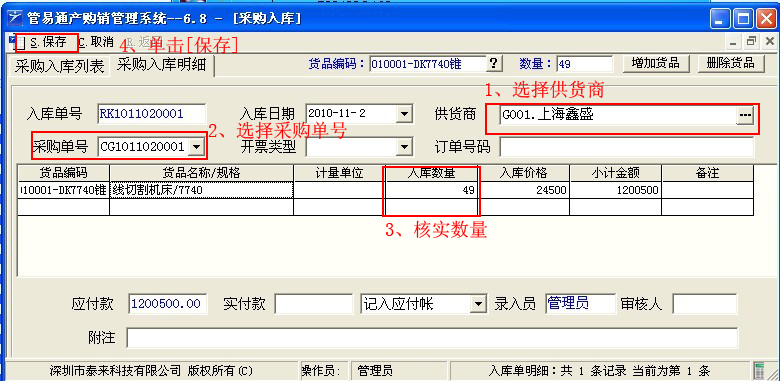Click the 计量单位 column header
Image resolution: width=780 pixels, height=381 pixels.
click(340, 173)
